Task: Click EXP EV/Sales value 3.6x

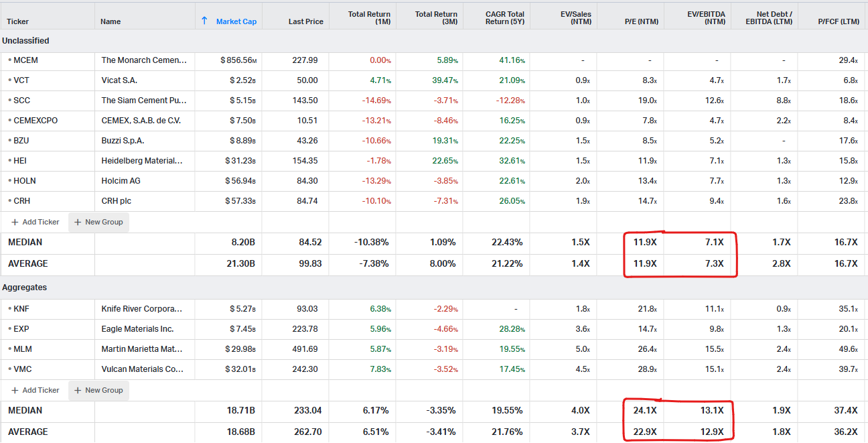Action: pos(583,329)
